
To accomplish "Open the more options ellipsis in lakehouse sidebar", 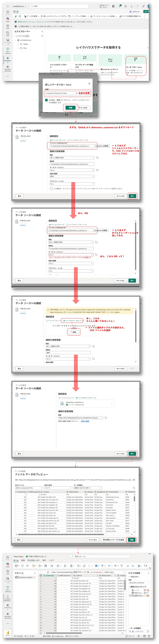I will click(8, 76).
